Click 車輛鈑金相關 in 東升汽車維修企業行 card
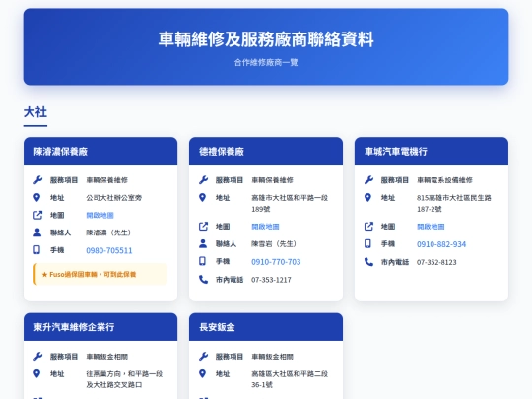532x399 pixels. 106,357
